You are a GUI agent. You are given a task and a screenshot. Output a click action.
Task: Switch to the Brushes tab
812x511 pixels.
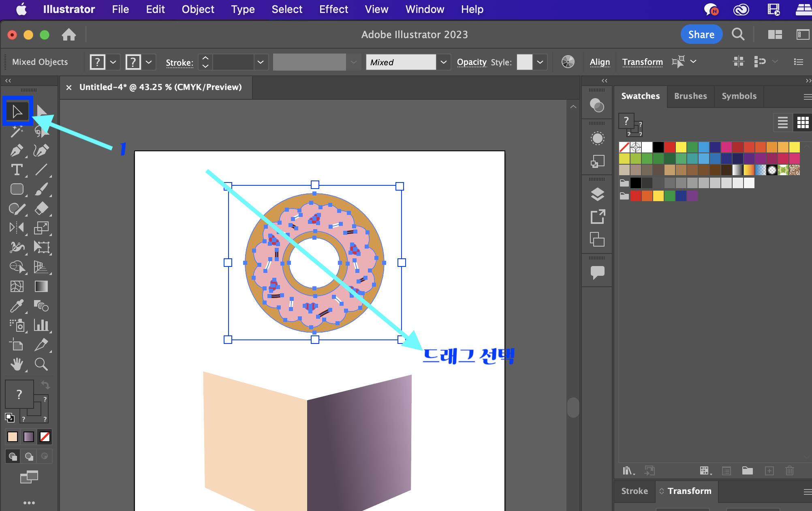coord(690,96)
